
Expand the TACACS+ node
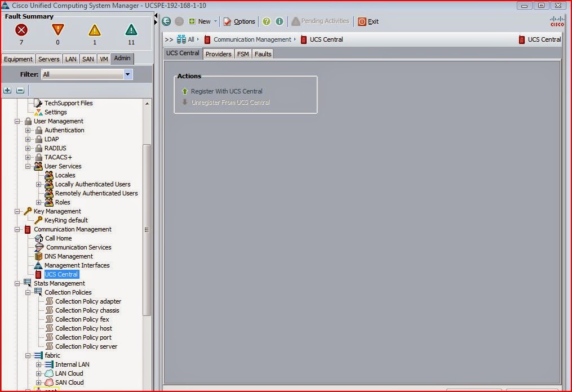pos(28,158)
